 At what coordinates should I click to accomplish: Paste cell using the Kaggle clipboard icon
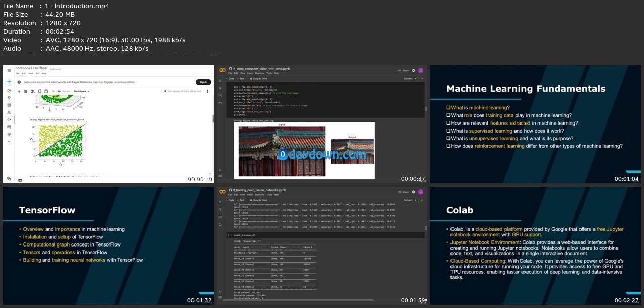pyautogui.click(x=46, y=91)
